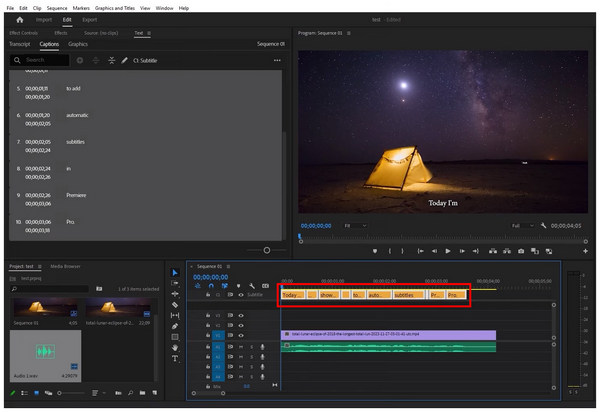
Task: Click in the Captions Search field
Action: tap(40, 60)
